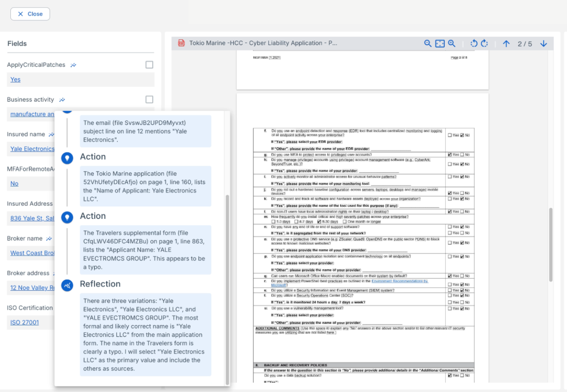Zoom out of the PDF document

coord(428,44)
